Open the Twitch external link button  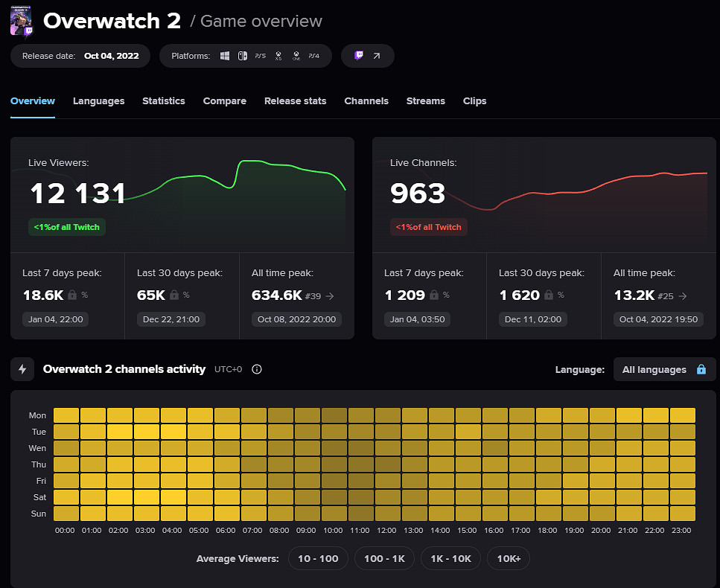point(368,56)
